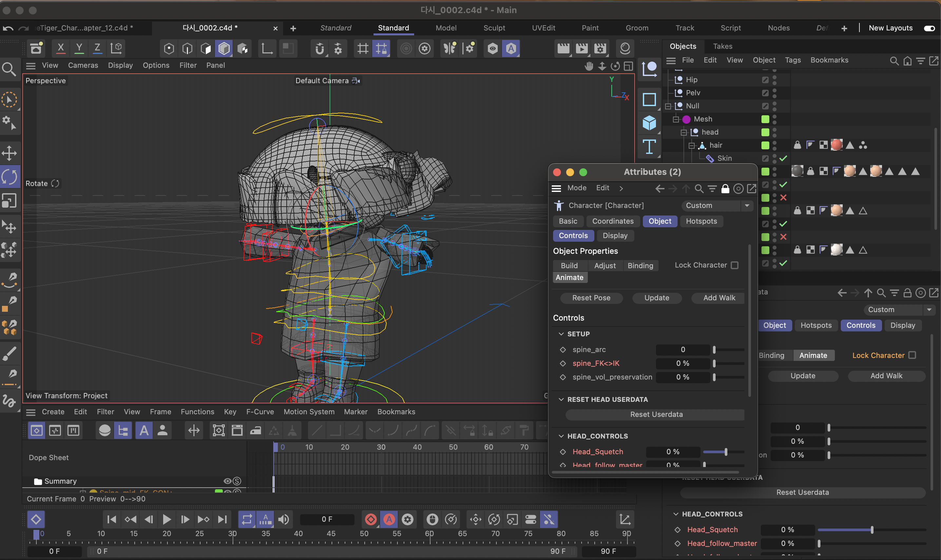The width and height of the screenshot is (941, 560).
Task: Enable Autokeying in the transport bar
Action: point(389,520)
